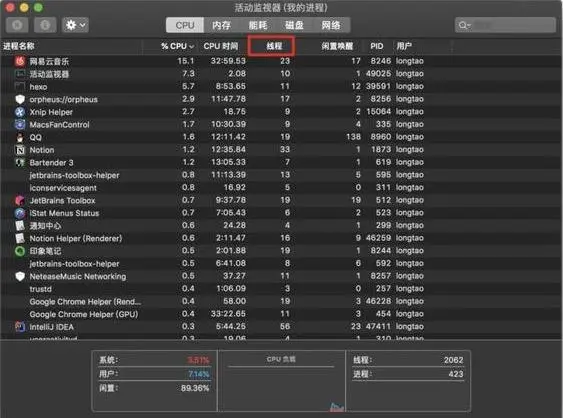
Task: Click the 用户 CPU percentage in summary
Action: click(199, 374)
